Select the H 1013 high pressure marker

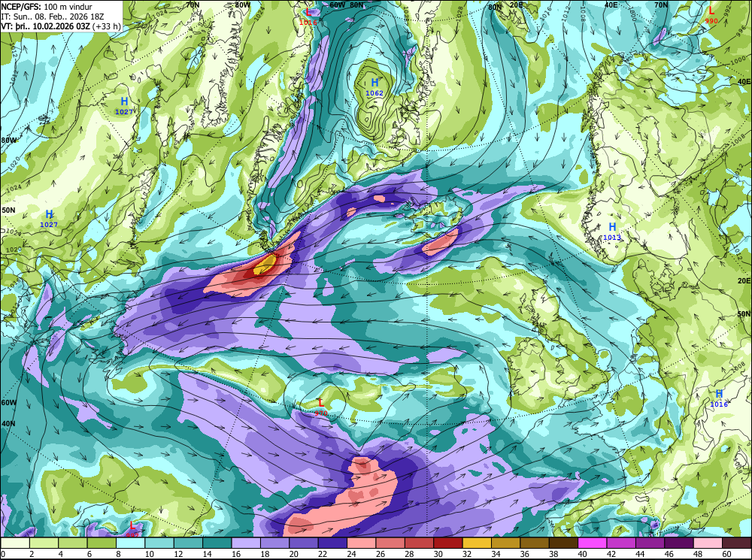click(x=612, y=231)
